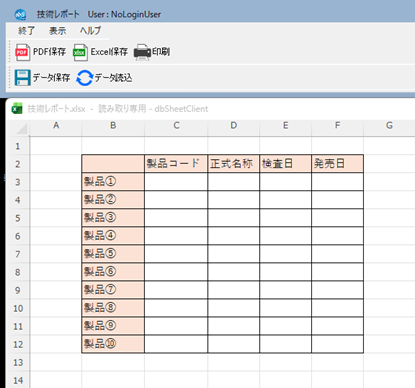
Task: Click the 製品① cell
Action: point(113,182)
